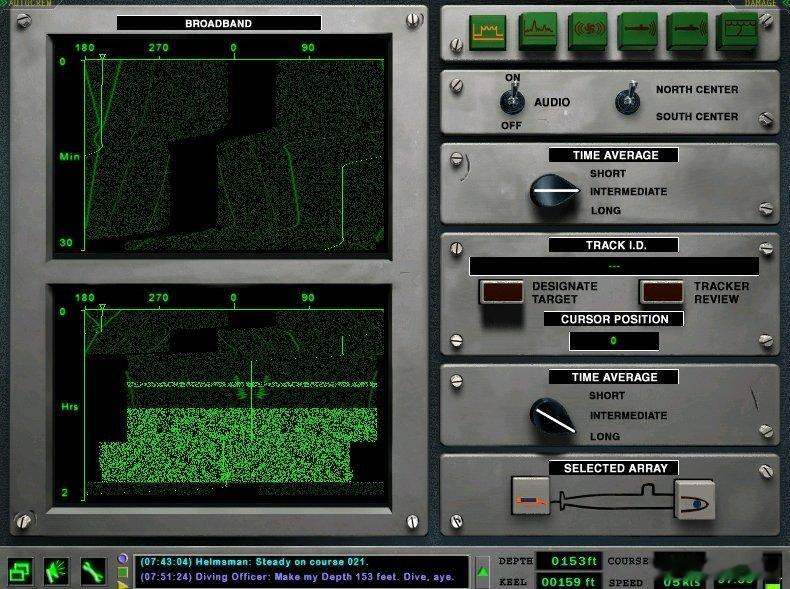The image size is (790, 589).
Task: Click the Diving Officer depth message
Action: click(297, 577)
